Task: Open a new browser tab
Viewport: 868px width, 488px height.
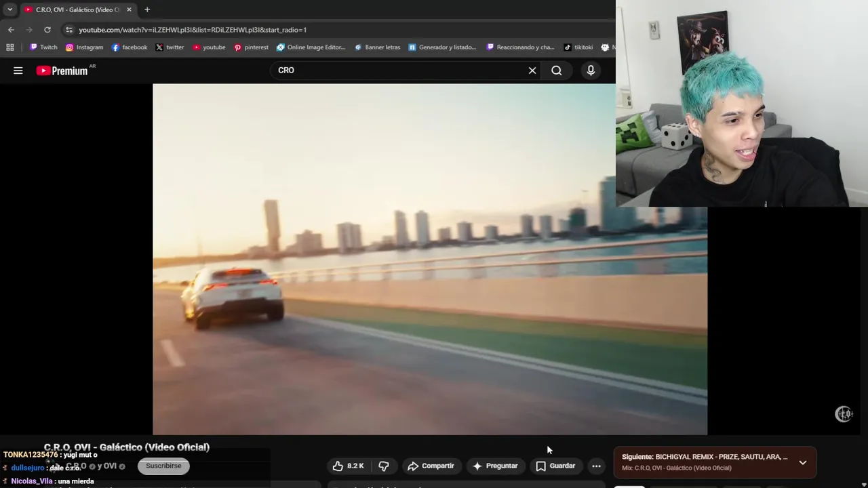Action: pos(147,9)
